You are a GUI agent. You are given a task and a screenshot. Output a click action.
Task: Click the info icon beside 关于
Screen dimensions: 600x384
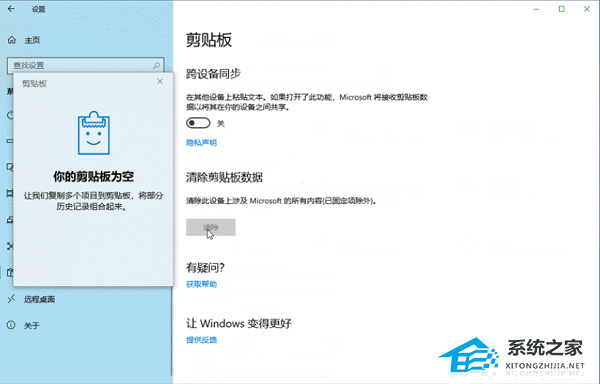11,325
